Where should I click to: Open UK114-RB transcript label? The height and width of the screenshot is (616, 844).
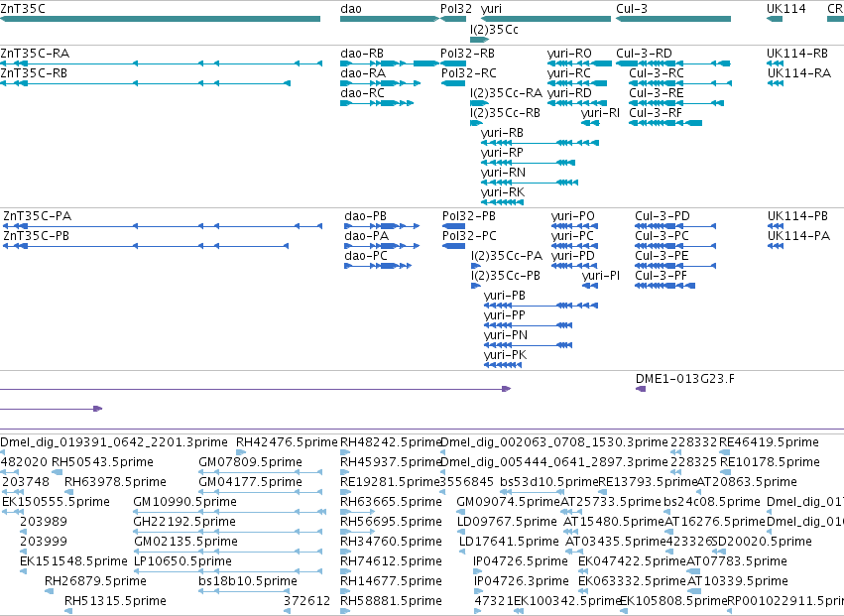pyautogui.click(x=797, y=54)
